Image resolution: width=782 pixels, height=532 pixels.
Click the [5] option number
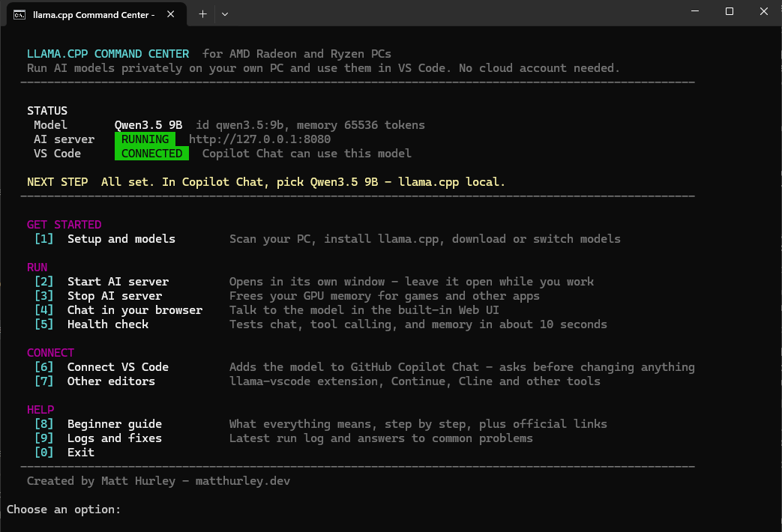(x=44, y=324)
